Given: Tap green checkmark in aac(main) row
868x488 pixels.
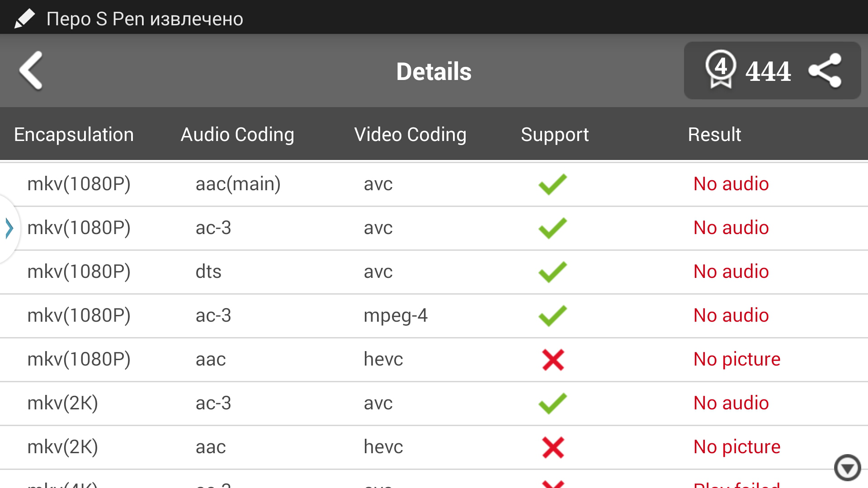Looking at the screenshot, I should tap(552, 184).
